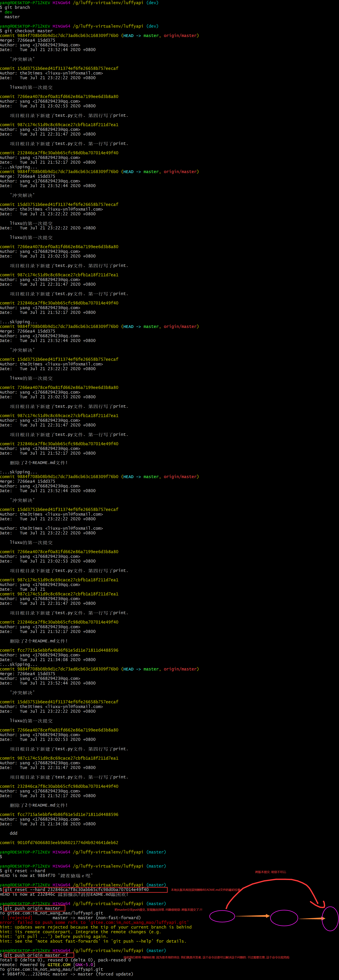Viewport: 339px width, 980px height.
Task: Click the "$ git checkout master" command
Action: (x=26, y=31)
